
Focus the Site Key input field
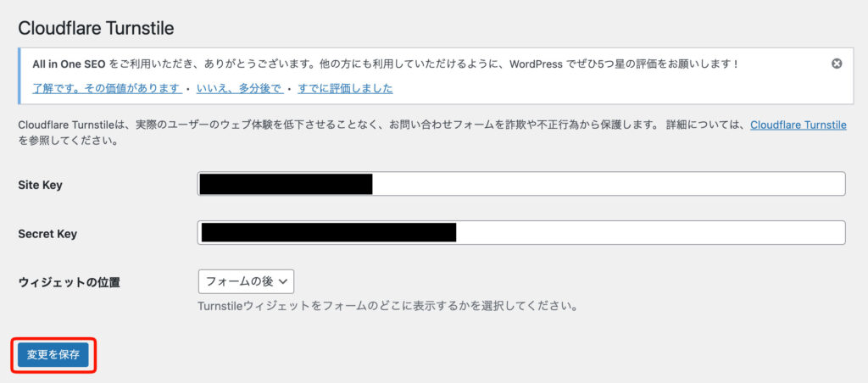(521, 184)
